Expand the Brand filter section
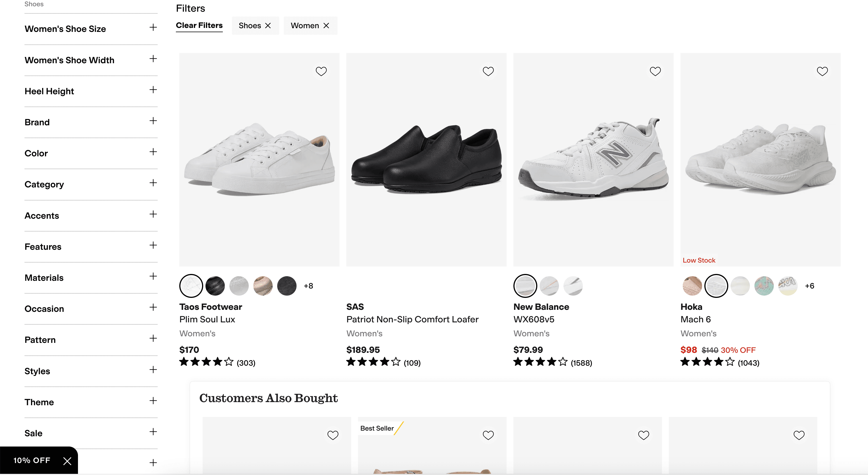The height and width of the screenshot is (475, 868). pyautogui.click(x=153, y=121)
